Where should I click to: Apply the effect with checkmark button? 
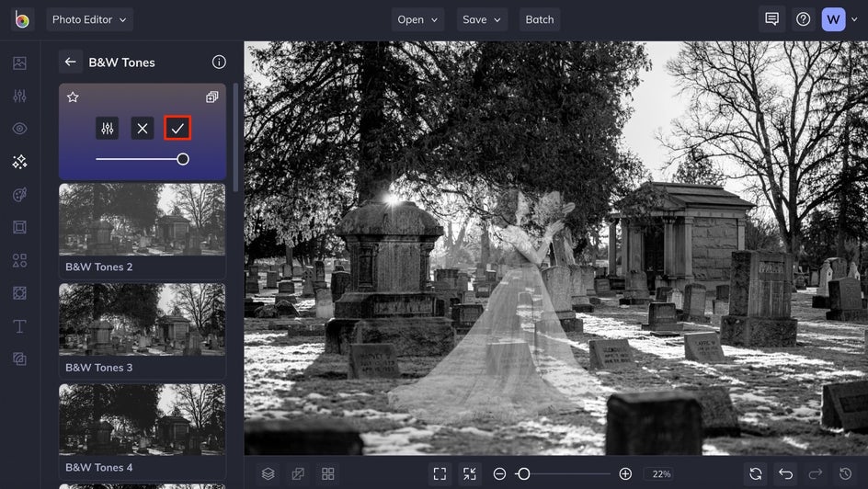pyautogui.click(x=177, y=129)
